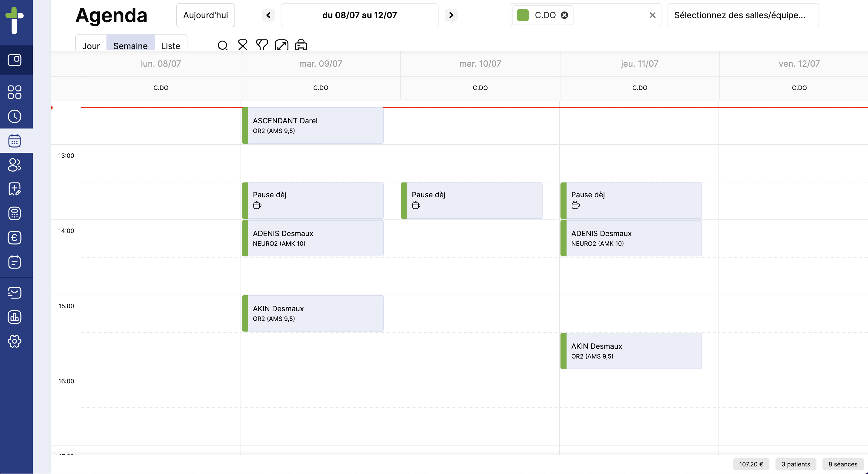
Task: Open the filter funnel icon
Action: point(262,45)
